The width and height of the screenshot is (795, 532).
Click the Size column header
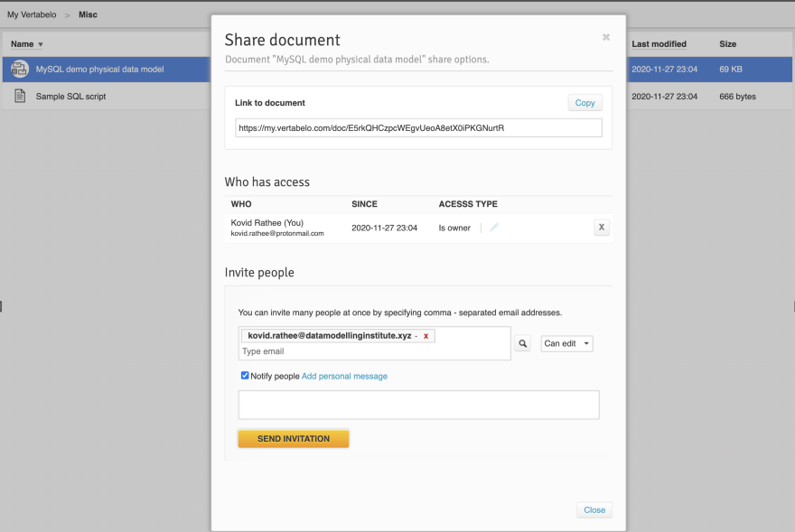[x=727, y=44]
